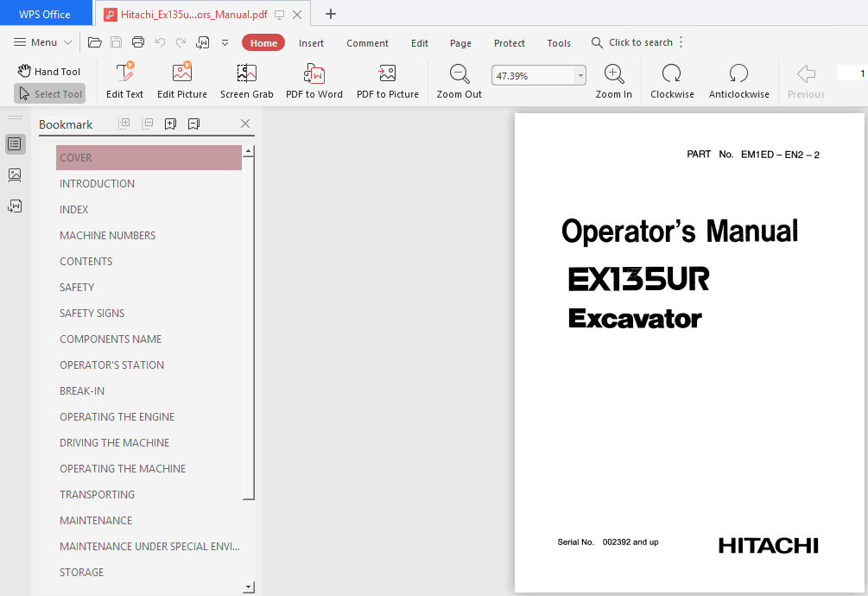Click the remove bookmark icon
Screen dimensions: 868x596
pyautogui.click(x=193, y=124)
